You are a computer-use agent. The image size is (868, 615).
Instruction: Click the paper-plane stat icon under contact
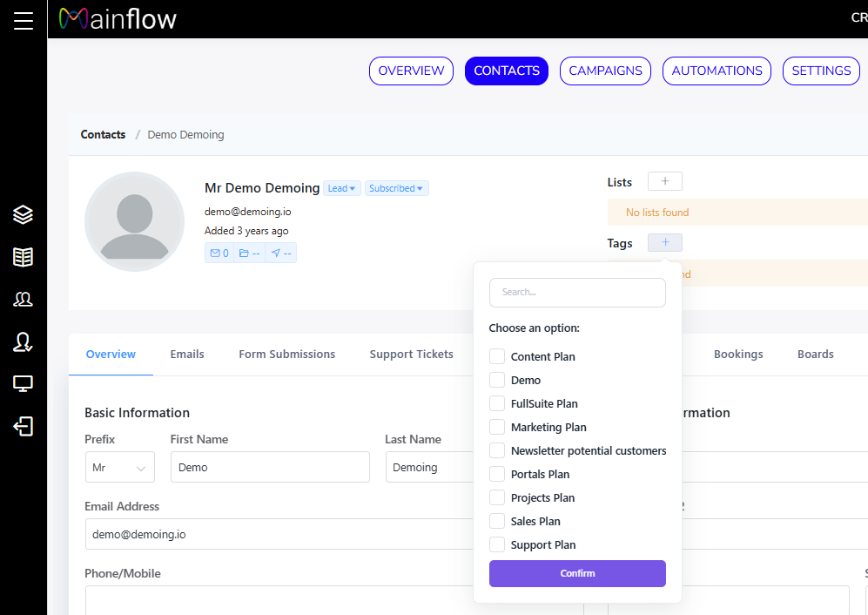[x=280, y=253]
